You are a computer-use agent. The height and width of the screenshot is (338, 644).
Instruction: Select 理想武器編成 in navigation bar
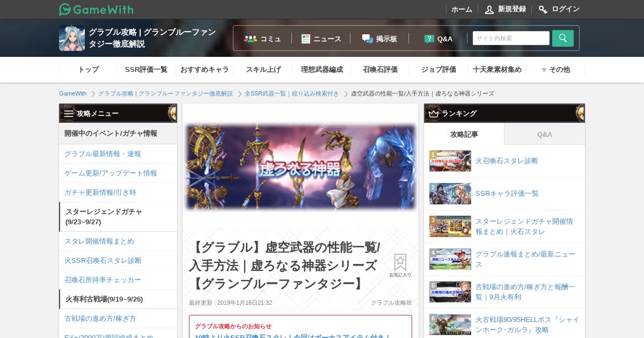click(321, 70)
